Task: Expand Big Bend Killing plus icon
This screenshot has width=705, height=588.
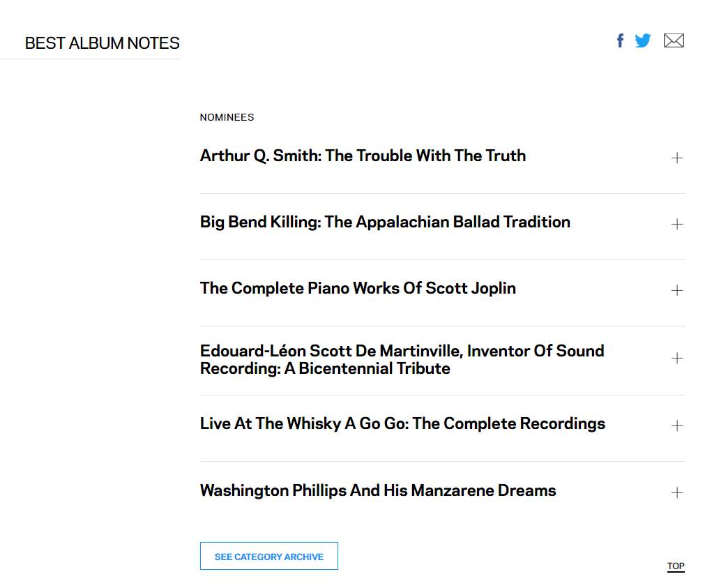Action: pyautogui.click(x=676, y=224)
